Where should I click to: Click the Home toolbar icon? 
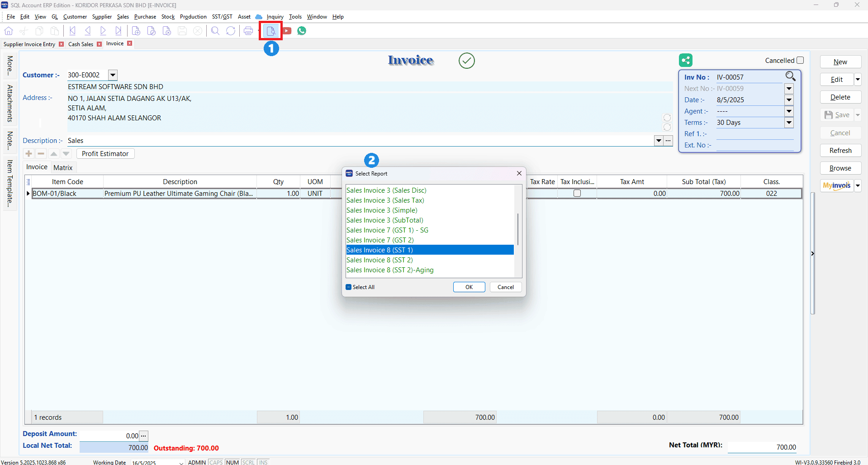tap(9, 31)
